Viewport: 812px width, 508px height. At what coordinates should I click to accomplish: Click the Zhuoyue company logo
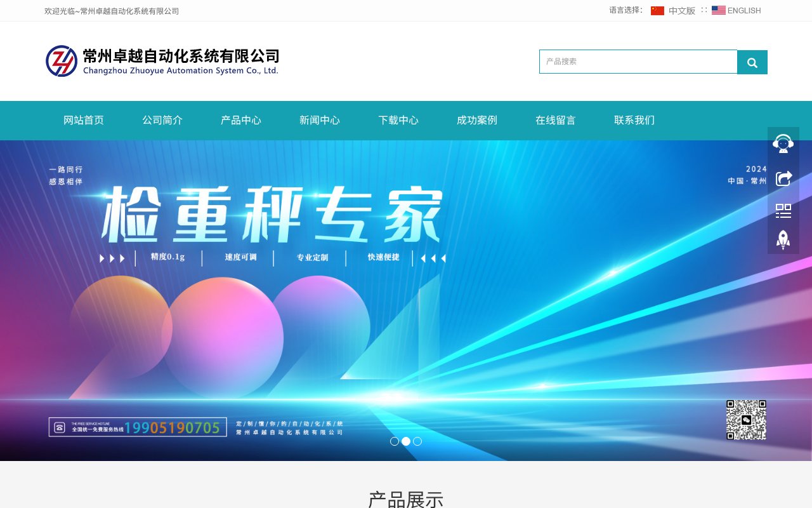pyautogui.click(x=62, y=61)
